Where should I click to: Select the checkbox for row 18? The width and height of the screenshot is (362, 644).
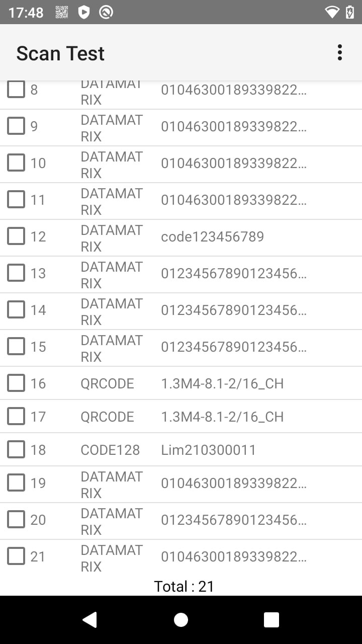[16, 450]
